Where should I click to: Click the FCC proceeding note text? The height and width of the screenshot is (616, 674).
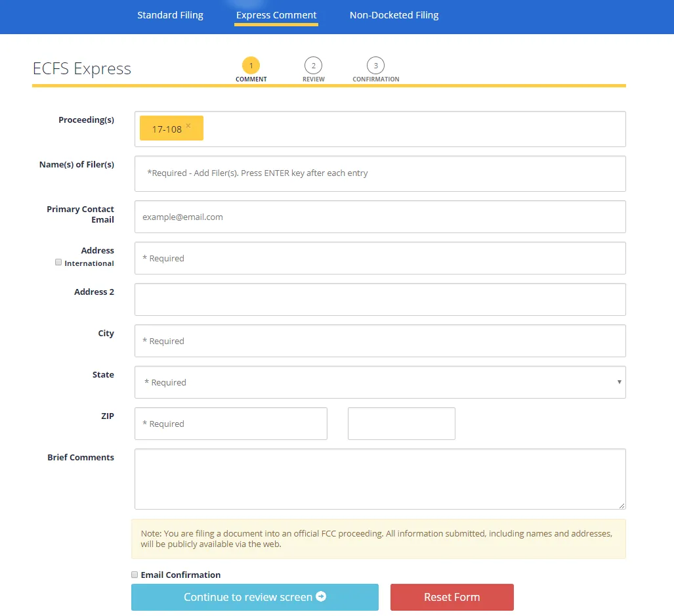click(377, 539)
